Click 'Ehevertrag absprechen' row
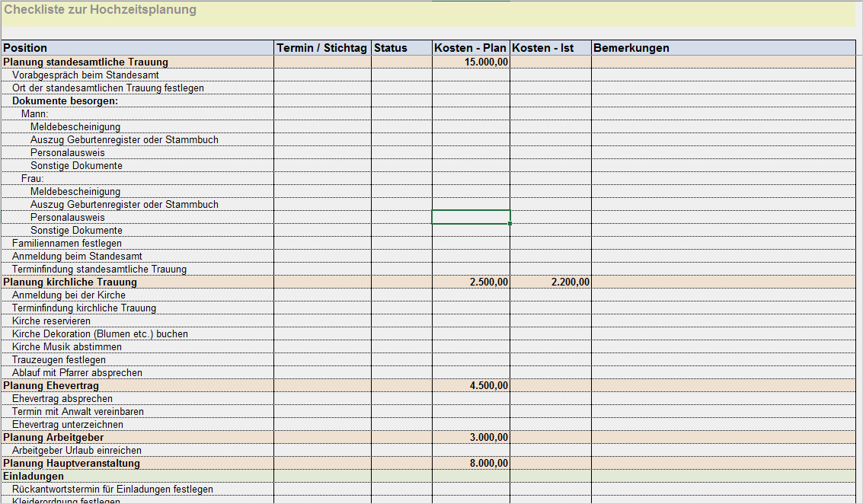The image size is (863, 504). point(429,398)
